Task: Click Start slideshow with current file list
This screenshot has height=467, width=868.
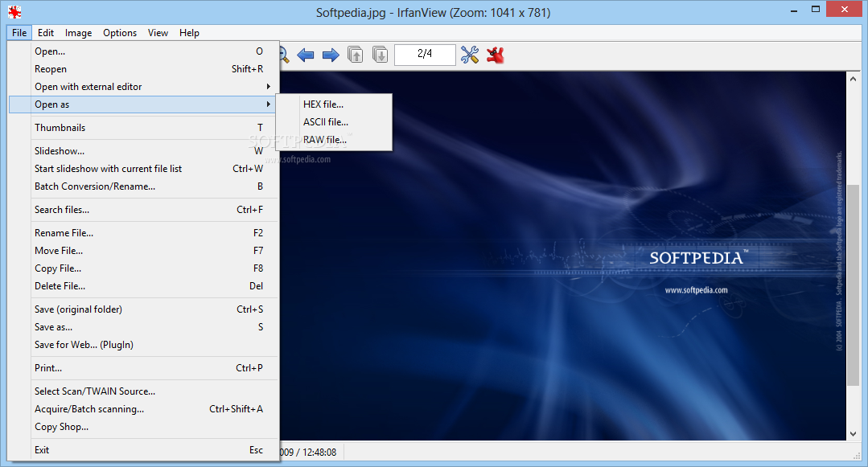Action: click(143, 169)
